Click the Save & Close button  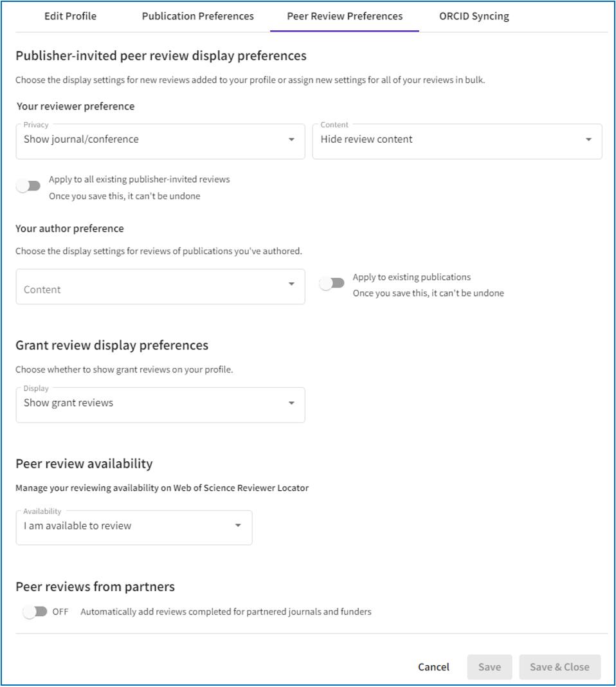tap(559, 667)
